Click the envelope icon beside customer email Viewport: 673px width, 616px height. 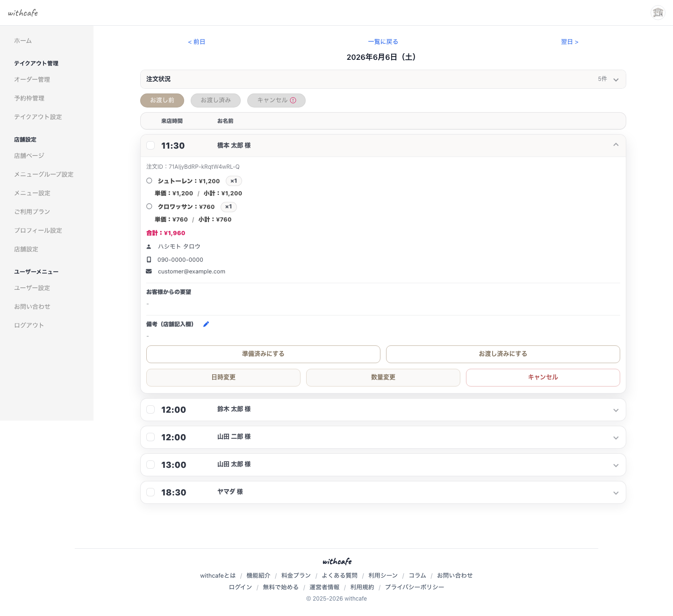click(x=149, y=271)
